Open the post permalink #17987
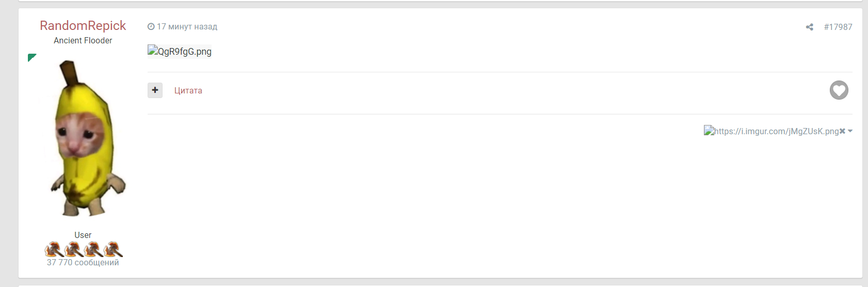Screen dimensions: 868x287 tap(838, 27)
